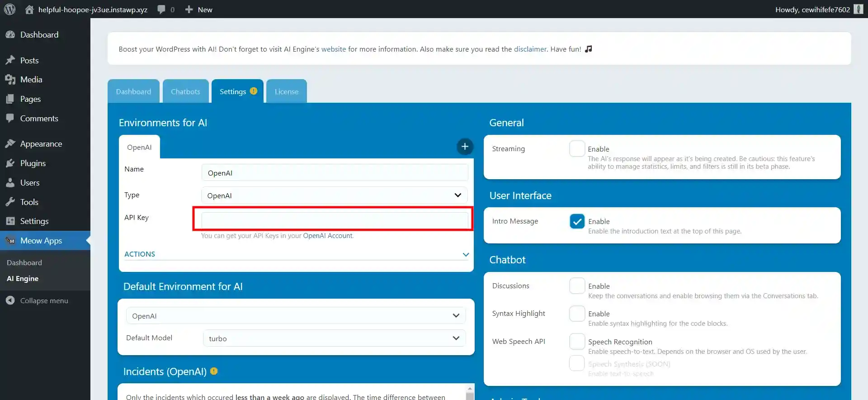Open AI Engine submenu item
This screenshot has width=868, height=400.
(23, 279)
